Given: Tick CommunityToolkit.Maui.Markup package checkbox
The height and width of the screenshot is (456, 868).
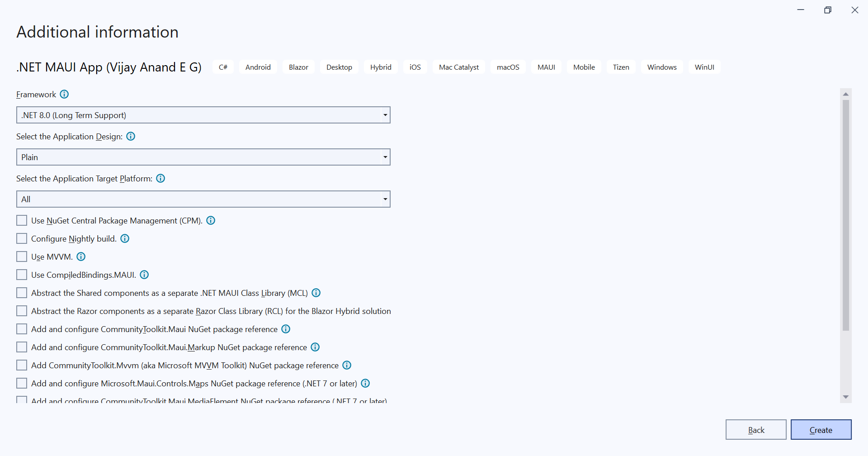Looking at the screenshot, I should [22, 347].
